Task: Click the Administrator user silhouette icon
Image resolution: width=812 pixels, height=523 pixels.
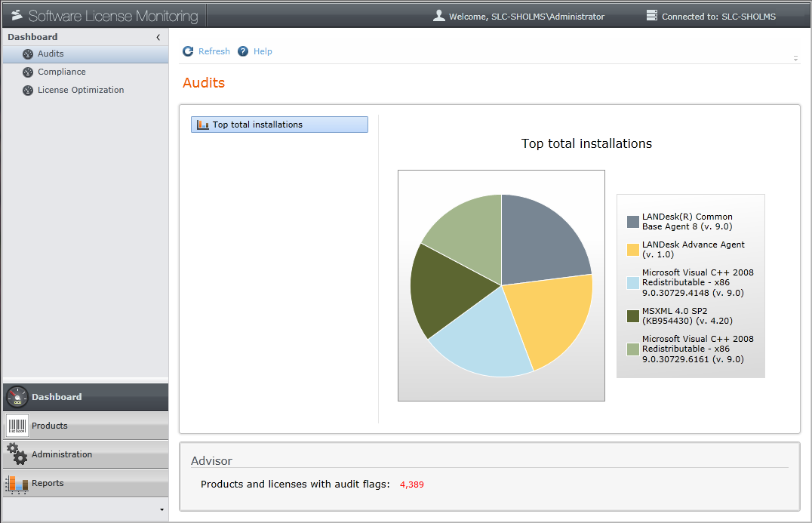Action: (438, 16)
